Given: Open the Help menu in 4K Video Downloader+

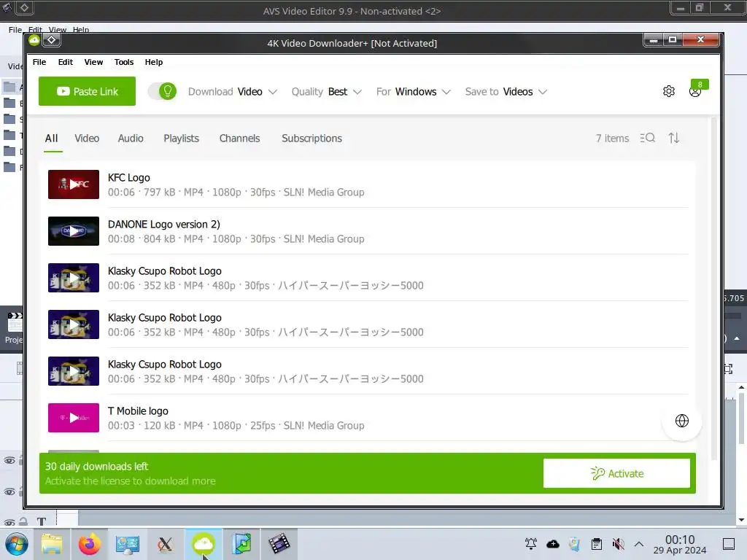Looking at the screenshot, I should [x=153, y=62].
